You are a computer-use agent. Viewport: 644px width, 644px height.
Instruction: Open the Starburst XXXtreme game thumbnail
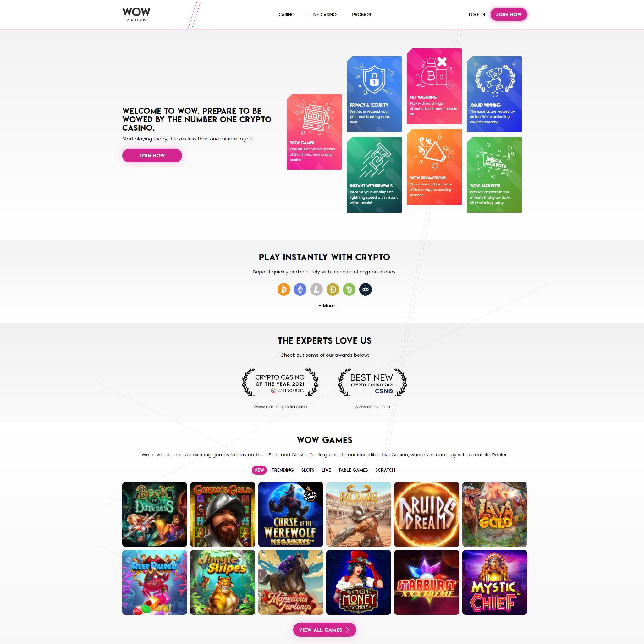click(x=426, y=582)
